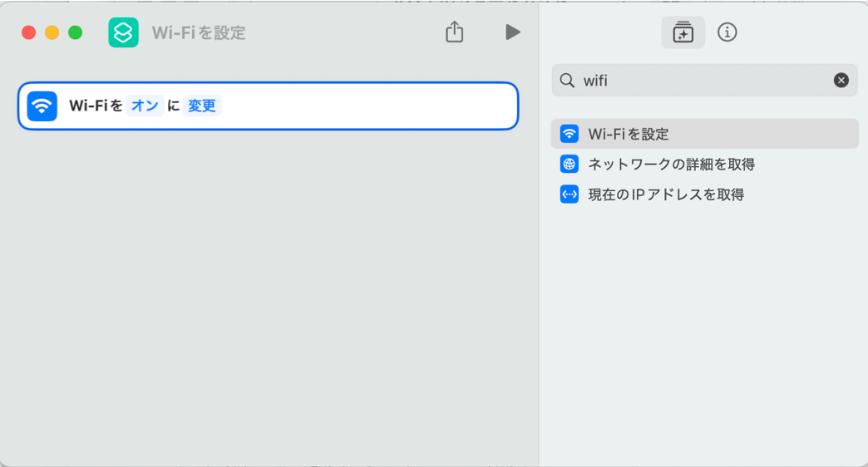Open the オン parameter dropdown
The image size is (868, 467).
[145, 106]
